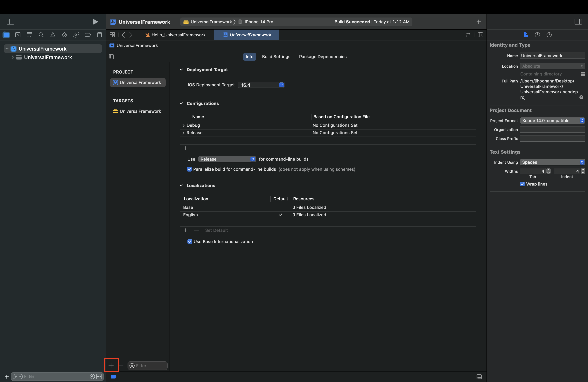This screenshot has height=382, width=588.
Task: Go forward in editor history
Action: coord(131,35)
